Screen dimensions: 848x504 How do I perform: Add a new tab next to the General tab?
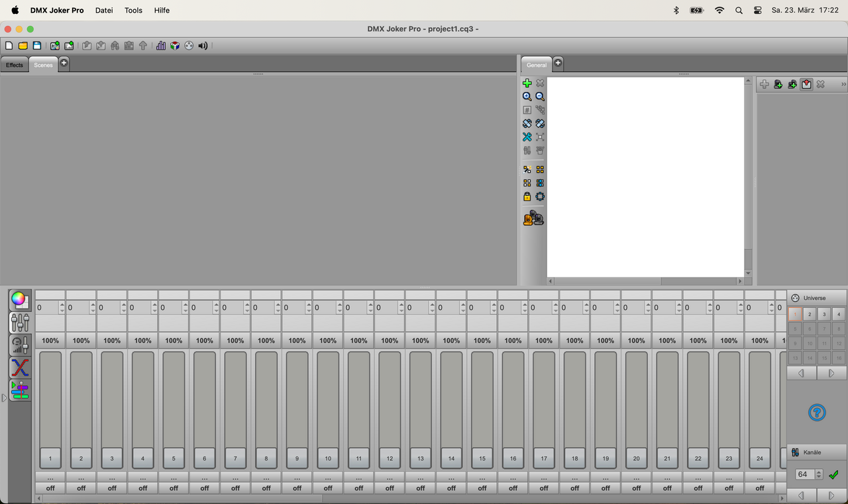click(558, 63)
